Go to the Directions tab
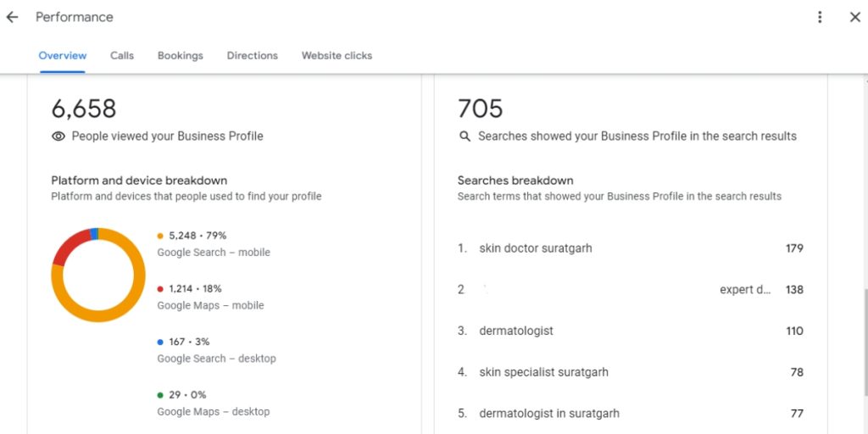The height and width of the screenshot is (434, 868). click(252, 56)
